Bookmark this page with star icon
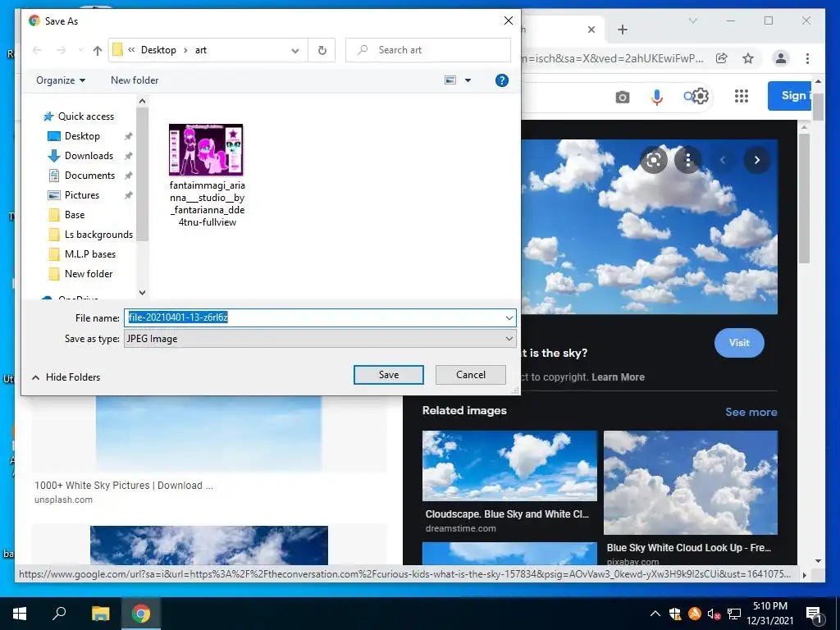The width and height of the screenshot is (840, 630). click(748, 58)
